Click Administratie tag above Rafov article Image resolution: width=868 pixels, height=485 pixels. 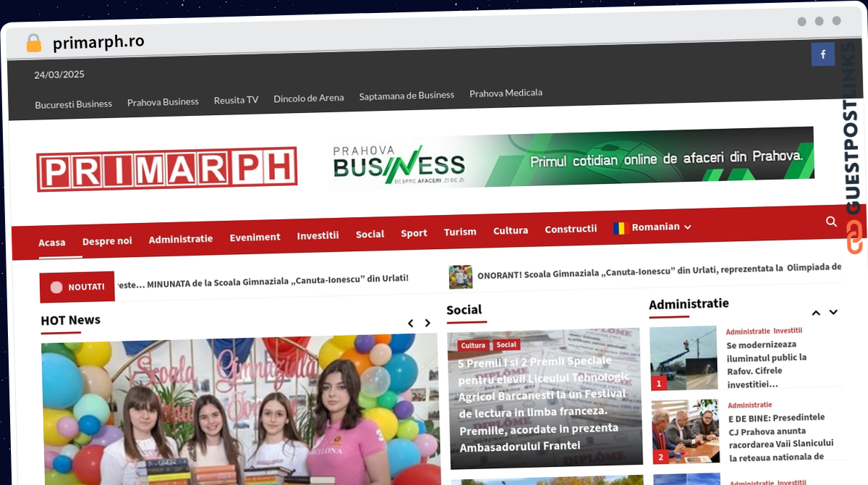pyautogui.click(x=748, y=332)
